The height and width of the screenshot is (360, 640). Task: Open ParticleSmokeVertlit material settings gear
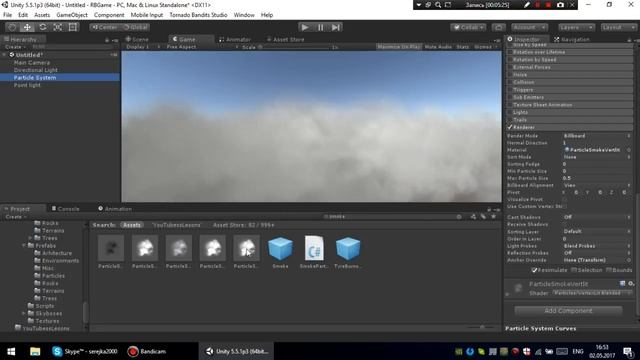(631, 283)
